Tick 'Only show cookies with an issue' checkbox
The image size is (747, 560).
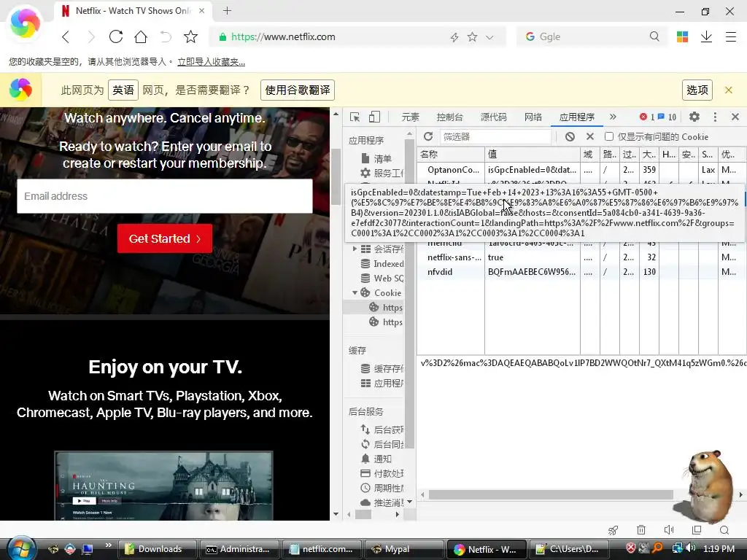coord(609,136)
